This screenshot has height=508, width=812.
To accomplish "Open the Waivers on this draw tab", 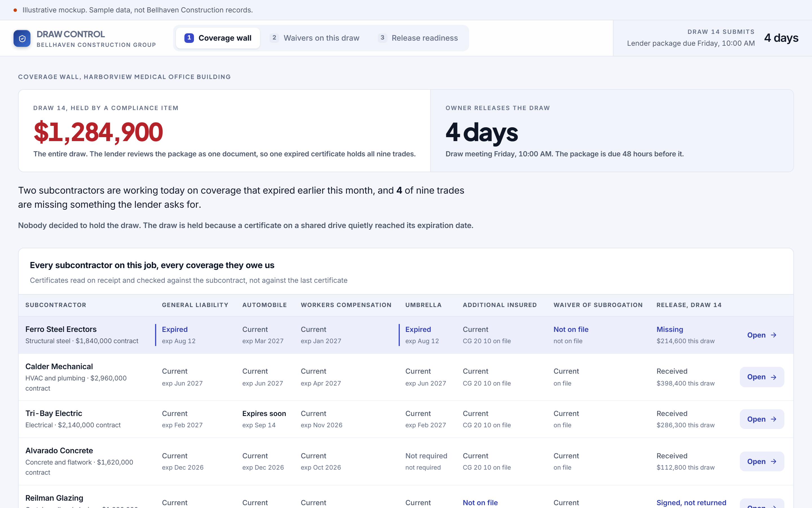I will pos(314,38).
